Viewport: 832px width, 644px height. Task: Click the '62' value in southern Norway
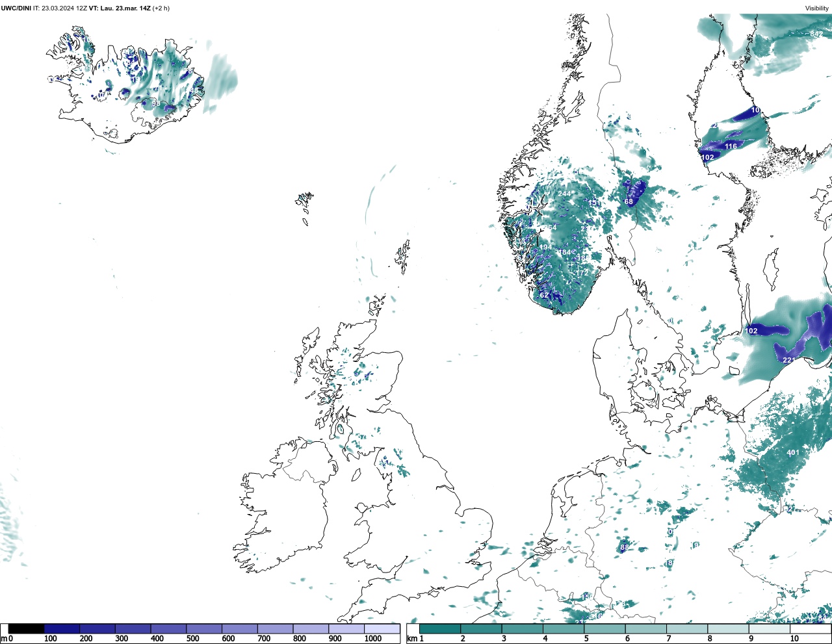pyautogui.click(x=544, y=295)
